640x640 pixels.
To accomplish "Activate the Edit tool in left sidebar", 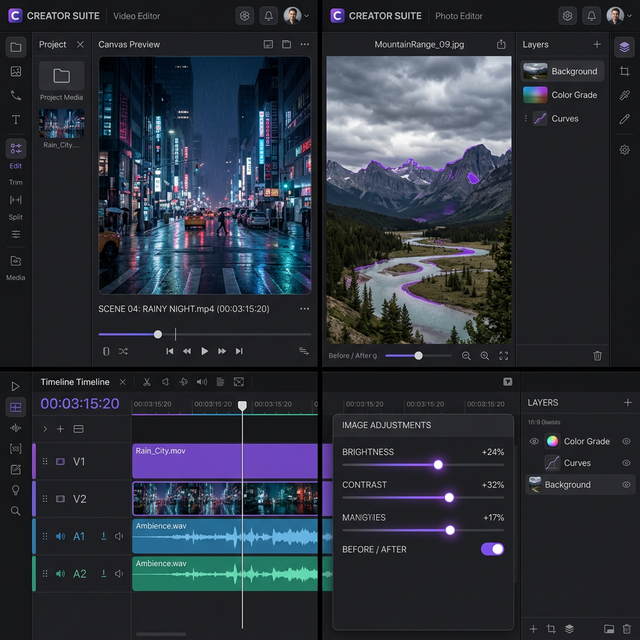I will tap(16, 149).
